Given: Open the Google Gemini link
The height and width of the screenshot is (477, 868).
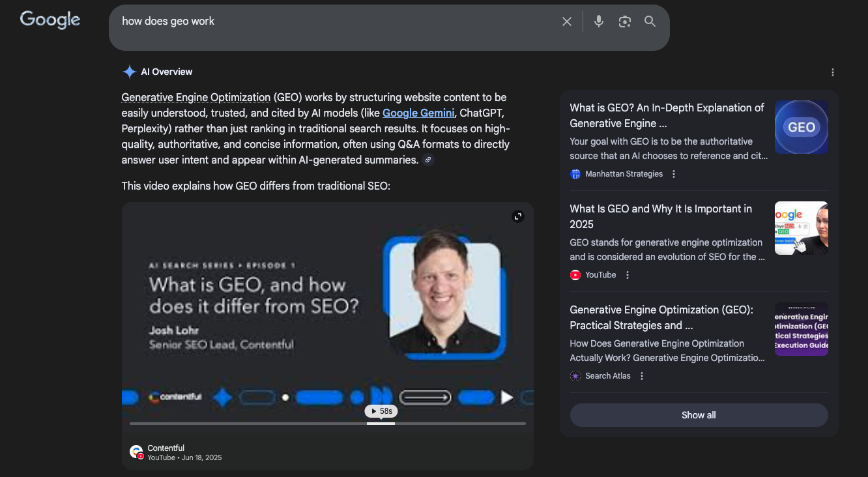Looking at the screenshot, I should (418, 113).
